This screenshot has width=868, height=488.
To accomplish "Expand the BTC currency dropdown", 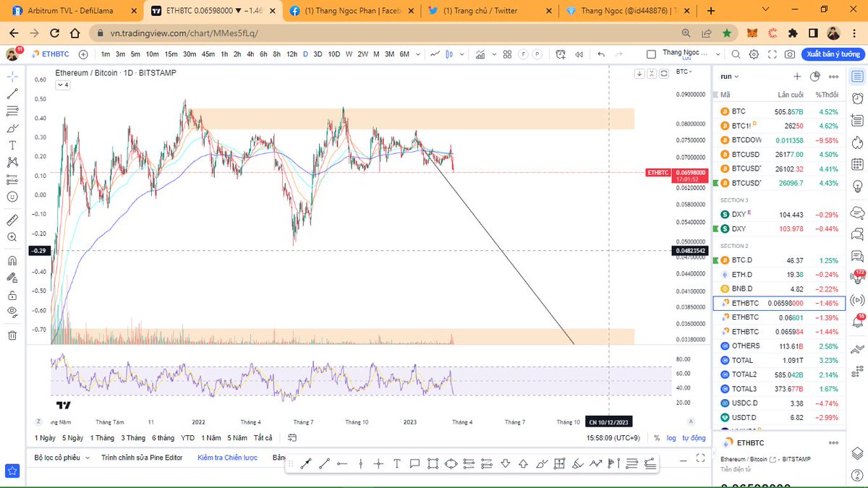I will [x=684, y=72].
